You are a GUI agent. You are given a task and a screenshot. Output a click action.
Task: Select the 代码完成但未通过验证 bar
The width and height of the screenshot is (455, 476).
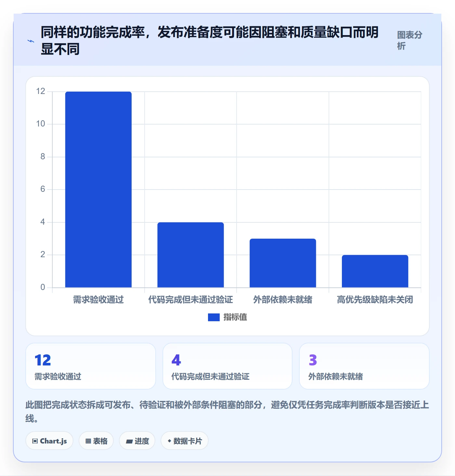tap(191, 255)
